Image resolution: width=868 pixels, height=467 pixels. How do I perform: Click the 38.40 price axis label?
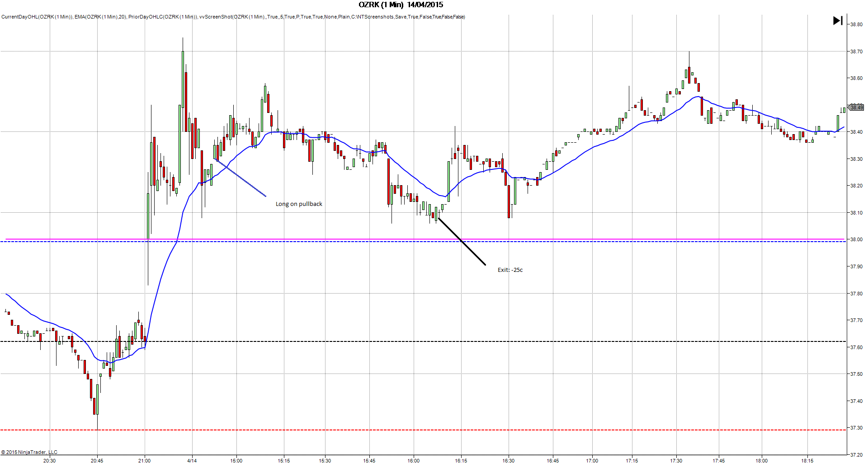click(x=856, y=132)
